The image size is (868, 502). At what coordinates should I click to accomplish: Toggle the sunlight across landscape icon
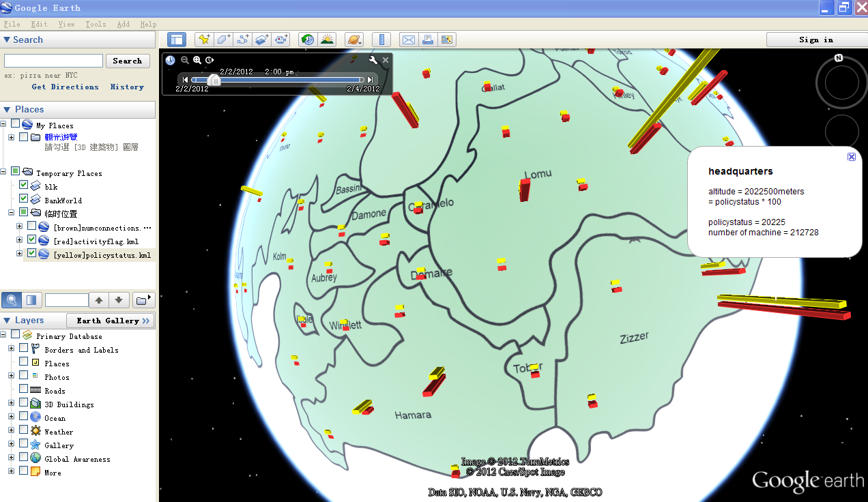point(327,40)
